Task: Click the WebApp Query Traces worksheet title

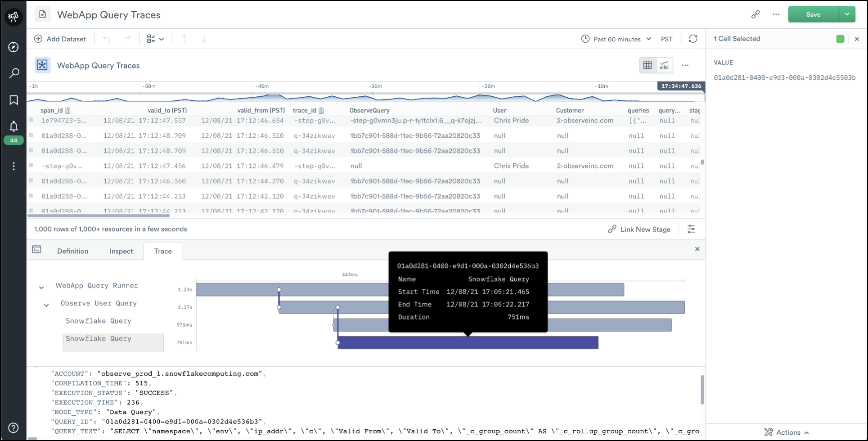Action: (108, 15)
